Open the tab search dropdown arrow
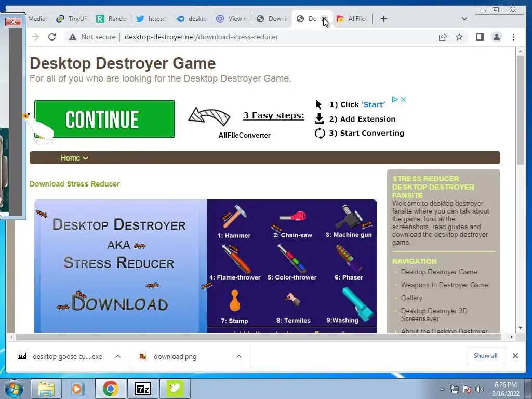This screenshot has height=399, width=532. tap(464, 19)
